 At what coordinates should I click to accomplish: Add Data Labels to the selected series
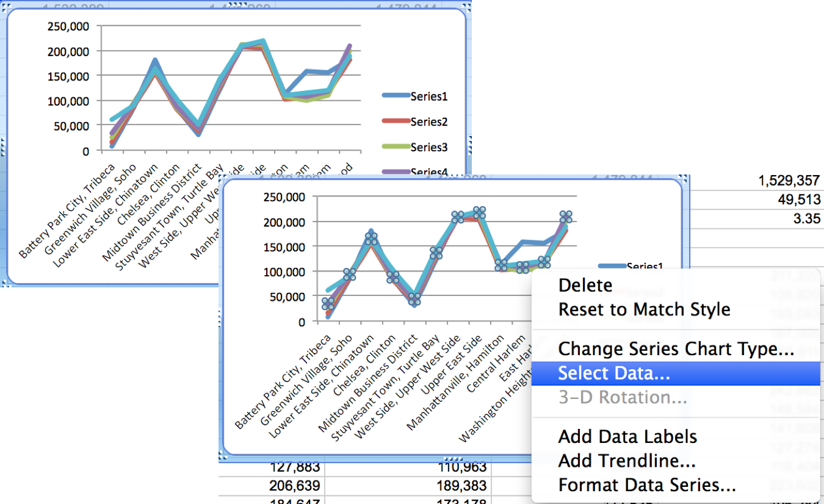pos(627,436)
